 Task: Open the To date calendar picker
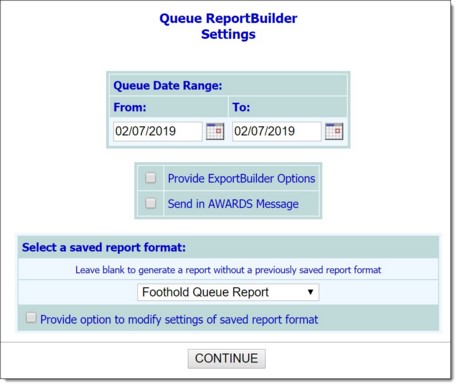(334, 131)
